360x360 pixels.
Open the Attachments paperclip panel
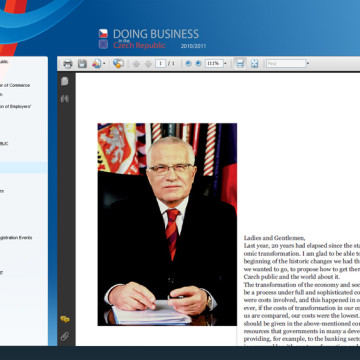point(65,336)
